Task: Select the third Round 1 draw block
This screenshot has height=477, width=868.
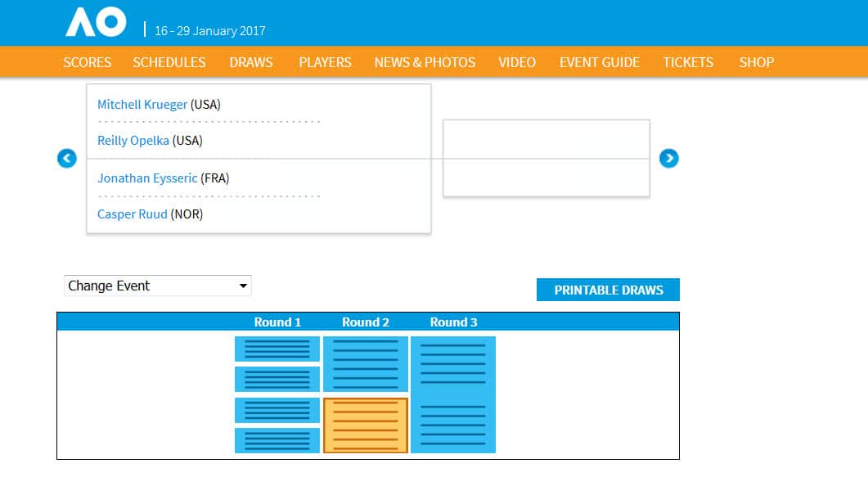Action: 277,411
